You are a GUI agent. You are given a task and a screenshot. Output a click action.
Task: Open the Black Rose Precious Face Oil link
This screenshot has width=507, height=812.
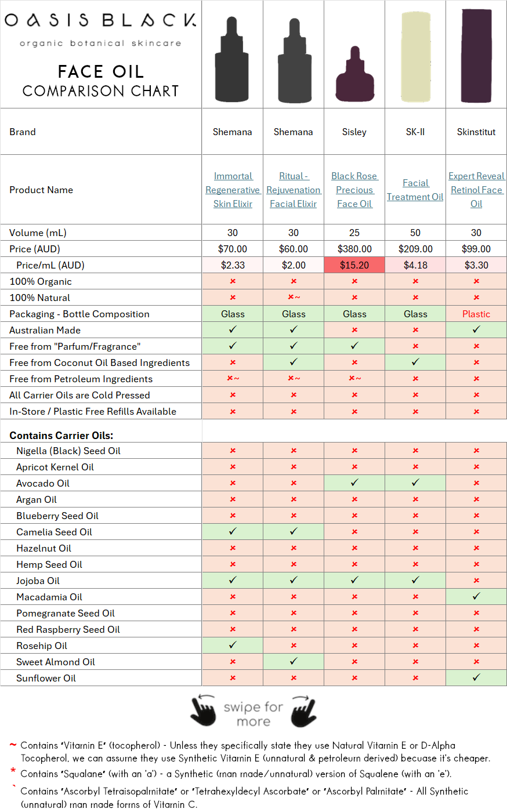click(354, 190)
